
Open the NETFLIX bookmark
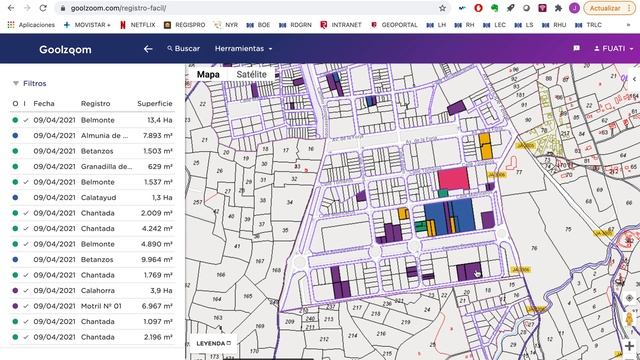point(138,25)
